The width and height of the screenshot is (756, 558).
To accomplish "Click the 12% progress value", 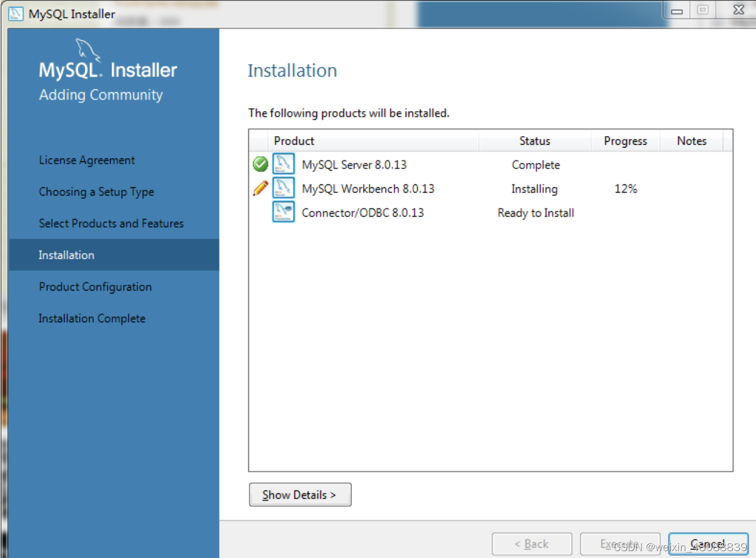I will coord(626,189).
